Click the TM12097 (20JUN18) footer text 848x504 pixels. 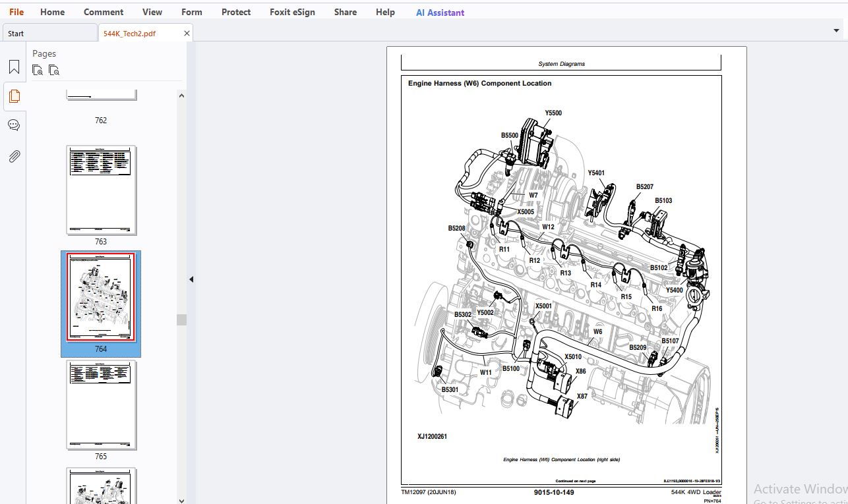tap(429, 492)
